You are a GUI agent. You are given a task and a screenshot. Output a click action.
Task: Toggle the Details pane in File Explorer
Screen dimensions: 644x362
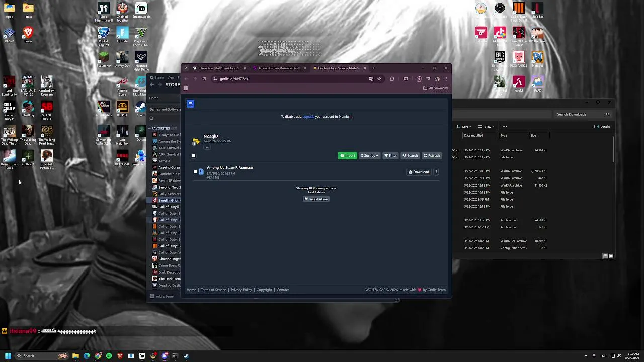602,127
